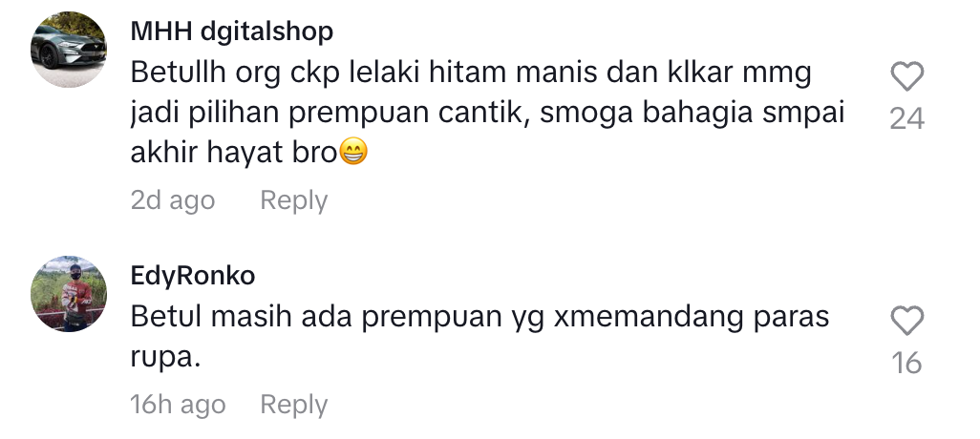This screenshot has height=439, width=980.
Task: Reply to MHH dgitalshop's comment
Action: point(294,200)
